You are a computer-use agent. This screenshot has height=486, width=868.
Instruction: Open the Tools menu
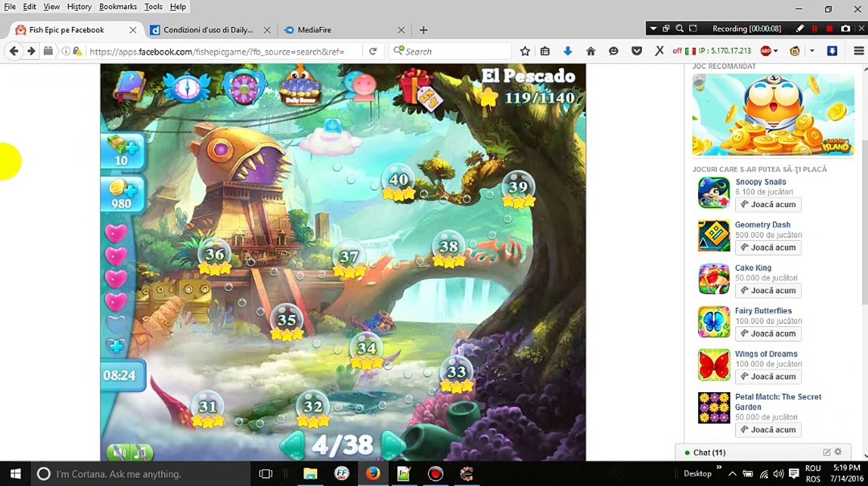pyautogui.click(x=154, y=7)
